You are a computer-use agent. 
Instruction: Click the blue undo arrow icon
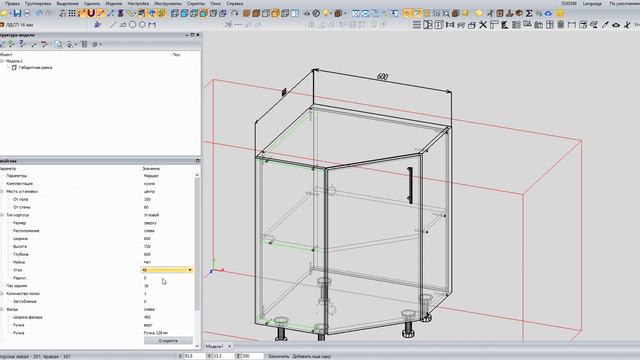(39, 13)
